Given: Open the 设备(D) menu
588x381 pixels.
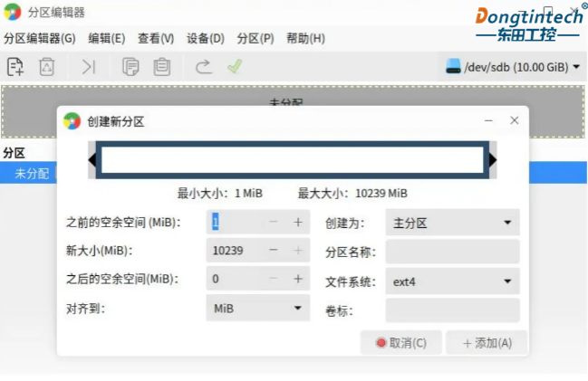Looking at the screenshot, I should pyautogui.click(x=206, y=38).
